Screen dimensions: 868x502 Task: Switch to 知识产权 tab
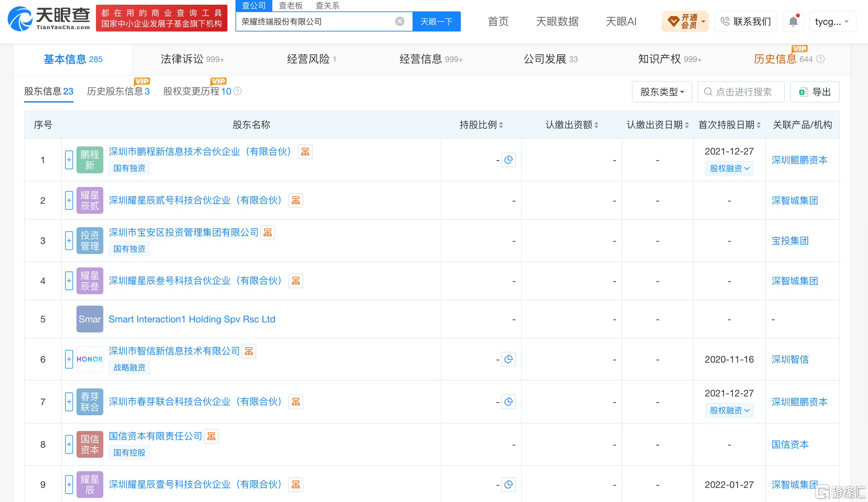tap(669, 59)
